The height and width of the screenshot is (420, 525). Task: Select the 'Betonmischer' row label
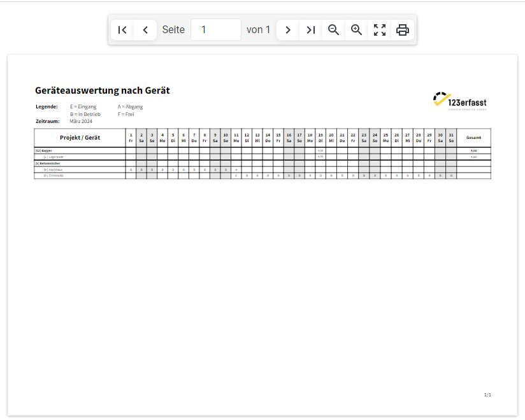(48, 163)
